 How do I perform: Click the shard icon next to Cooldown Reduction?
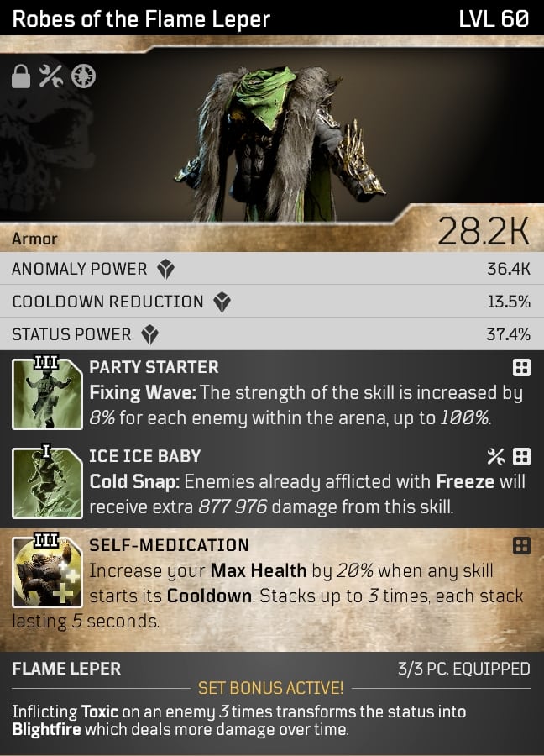[222, 302]
